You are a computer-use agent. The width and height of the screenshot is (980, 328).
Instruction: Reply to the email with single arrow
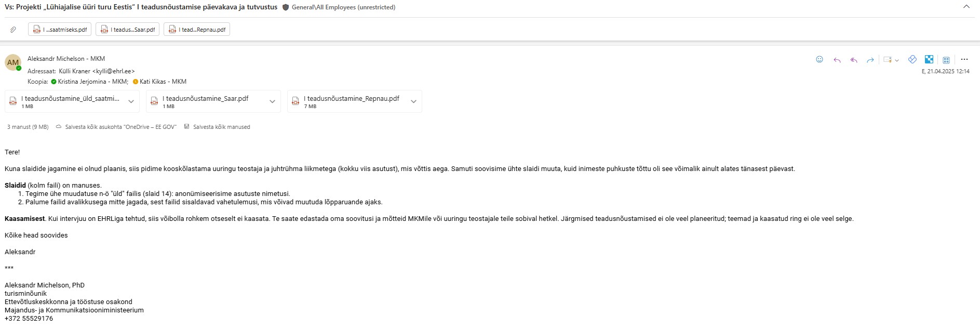(837, 60)
